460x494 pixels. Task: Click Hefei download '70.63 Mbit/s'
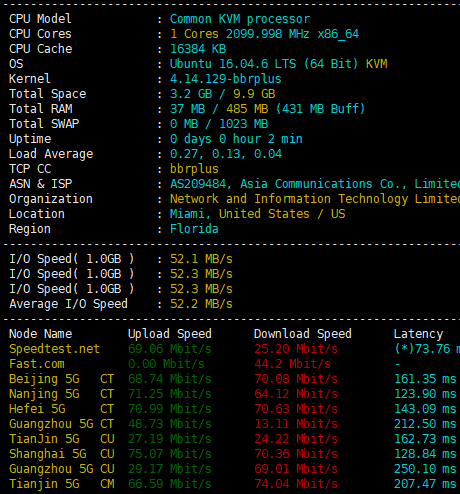pyautogui.click(x=296, y=409)
